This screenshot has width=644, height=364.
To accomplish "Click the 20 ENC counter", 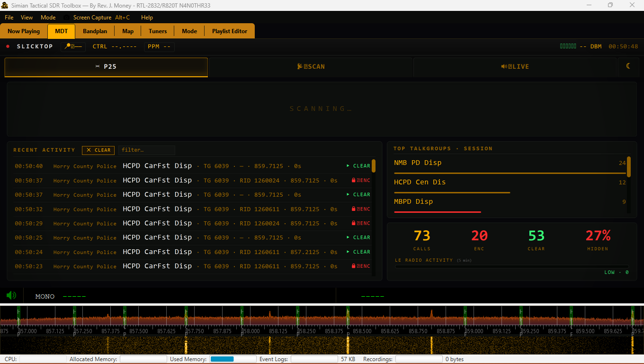I will [479, 239].
